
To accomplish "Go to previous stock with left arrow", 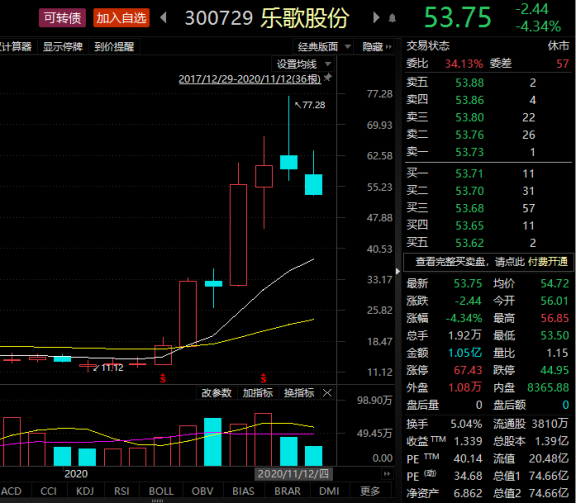I will click(164, 17).
